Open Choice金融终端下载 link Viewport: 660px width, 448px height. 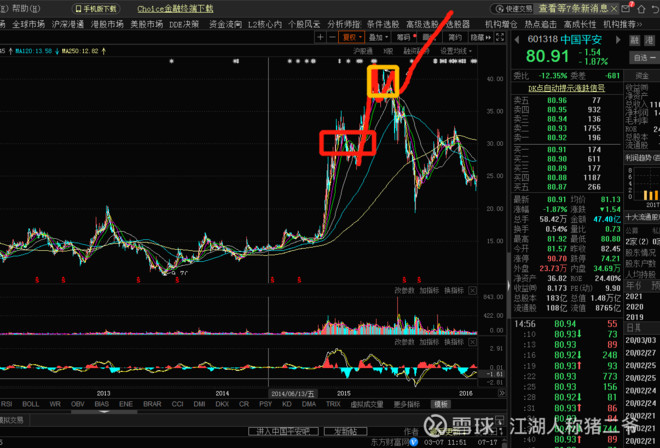(x=175, y=9)
